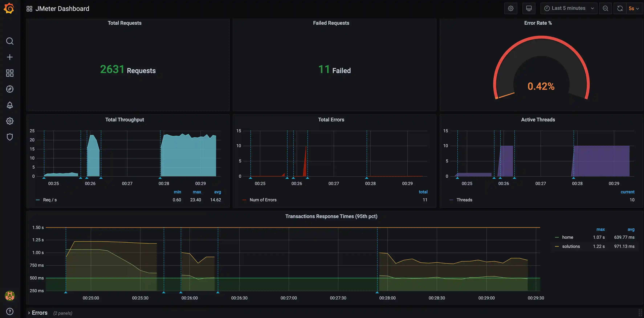This screenshot has width=644, height=318.
Task: Open Alerting via the bell icon
Action: pyautogui.click(x=9, y=105)
